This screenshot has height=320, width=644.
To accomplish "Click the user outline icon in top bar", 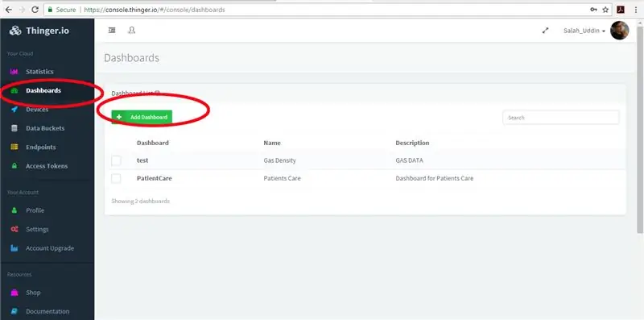I will click(x=132, y=31).
